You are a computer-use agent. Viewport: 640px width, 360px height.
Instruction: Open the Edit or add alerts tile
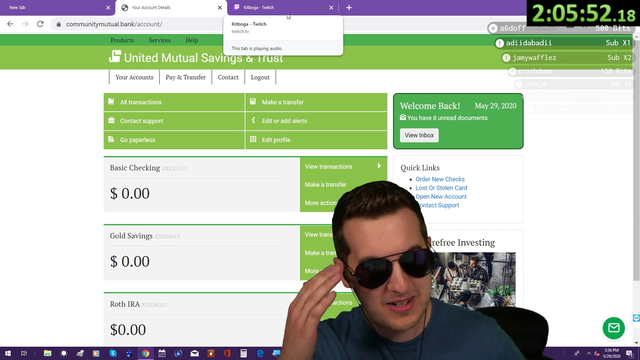tap(316, 121)
